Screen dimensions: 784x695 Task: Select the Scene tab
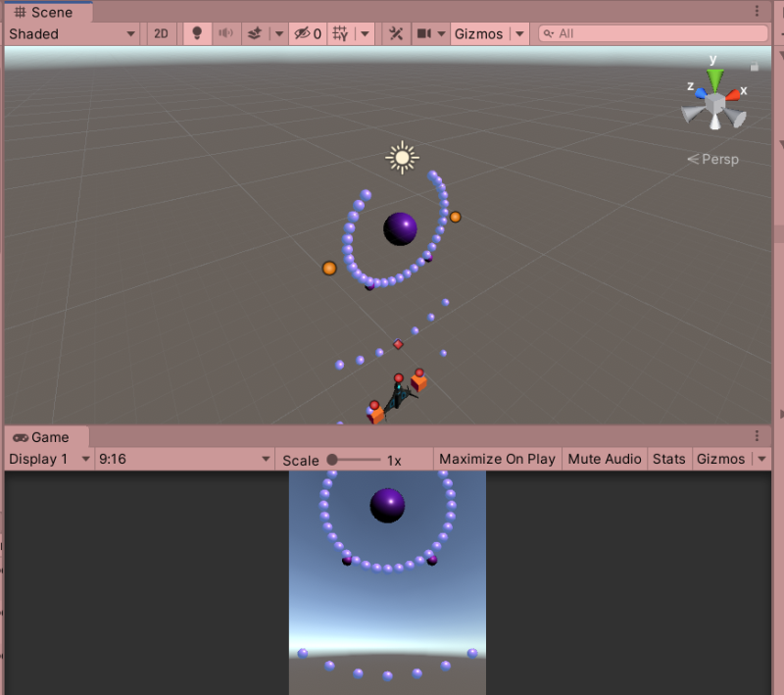[46, 13]
